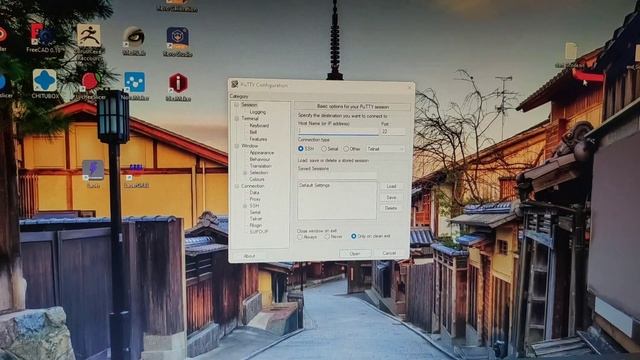
Task: Select Proxy under Connection
Action: coord(255,199)
